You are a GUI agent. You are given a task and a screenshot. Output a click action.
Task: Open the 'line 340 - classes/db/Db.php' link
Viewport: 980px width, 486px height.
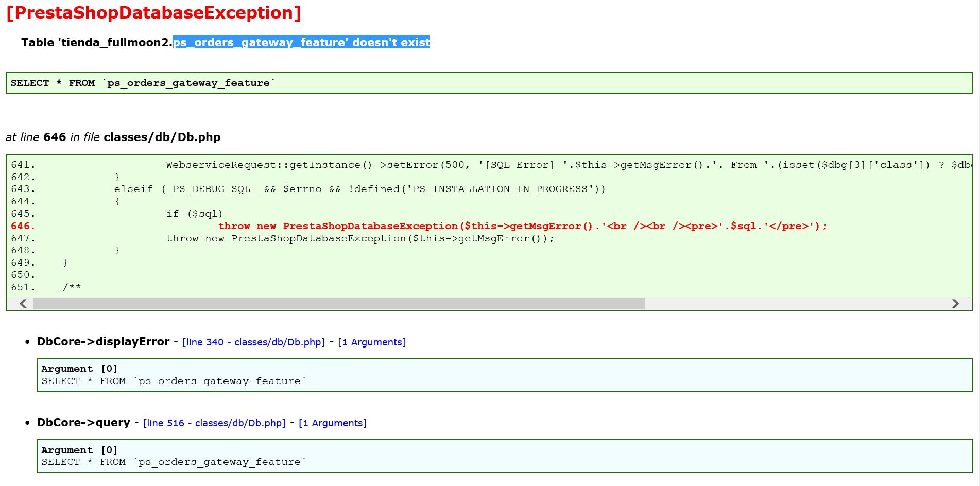coord(253,342)
